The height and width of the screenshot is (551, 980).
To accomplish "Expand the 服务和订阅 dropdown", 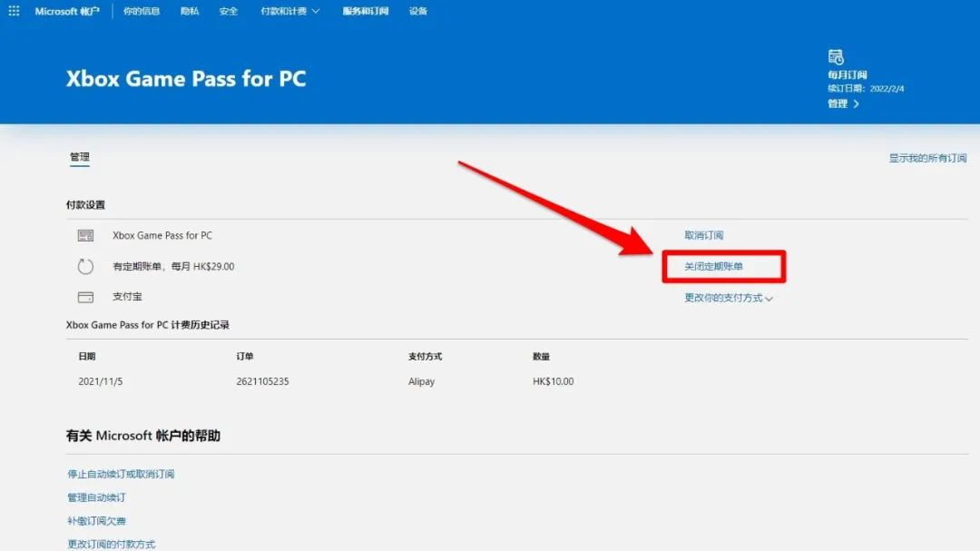I will pyautogui.click(x=365, y=11).
